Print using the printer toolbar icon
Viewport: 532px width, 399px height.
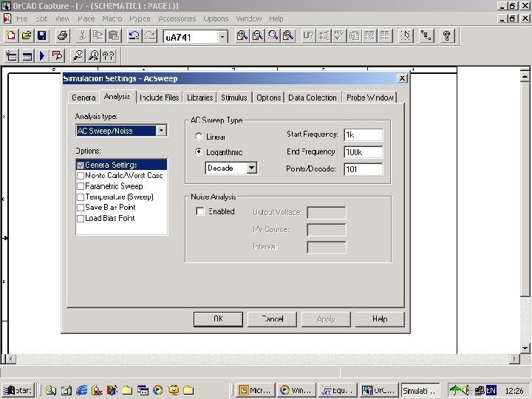pos(62,35)
